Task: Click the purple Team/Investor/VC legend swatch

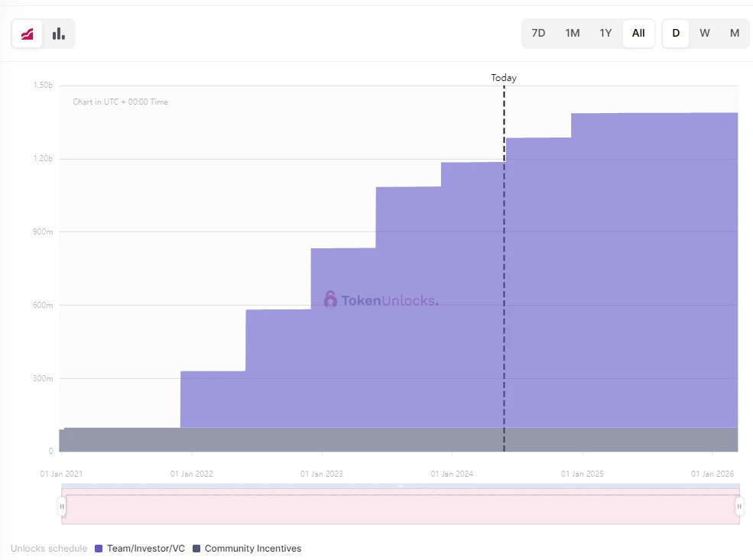Action: pyautogui.click(x=99, y=549)
